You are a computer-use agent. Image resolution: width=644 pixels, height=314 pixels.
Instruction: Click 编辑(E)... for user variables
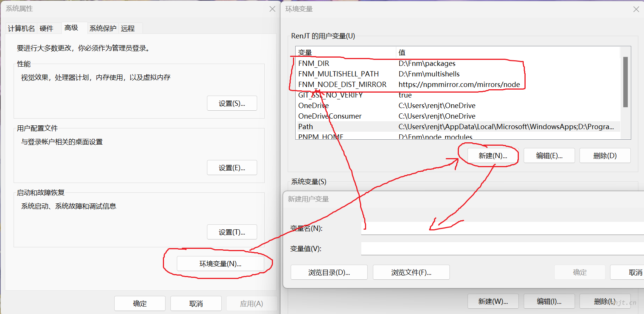coord(549,155)
